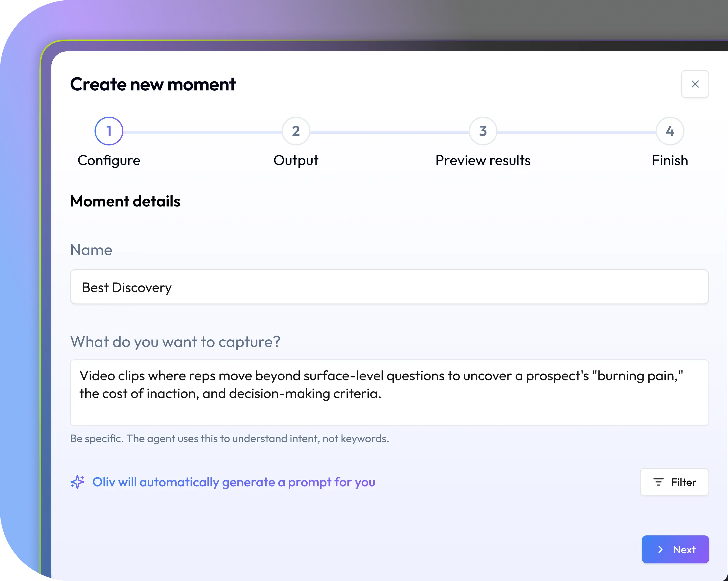Click the Configure step label

109,161
